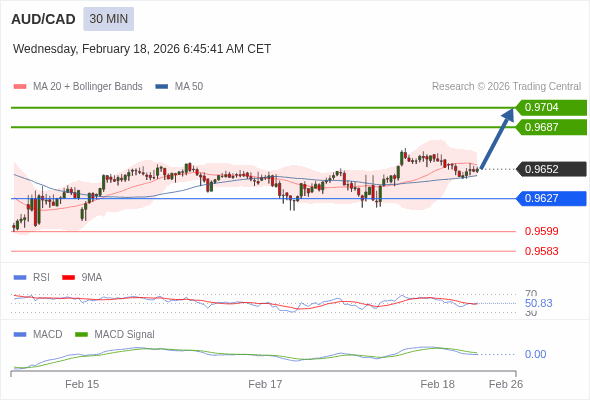Click the MA 50 legend label
The height and width of the screenshot is (400, 590).
pyautogui.click(x=189, y=87)
